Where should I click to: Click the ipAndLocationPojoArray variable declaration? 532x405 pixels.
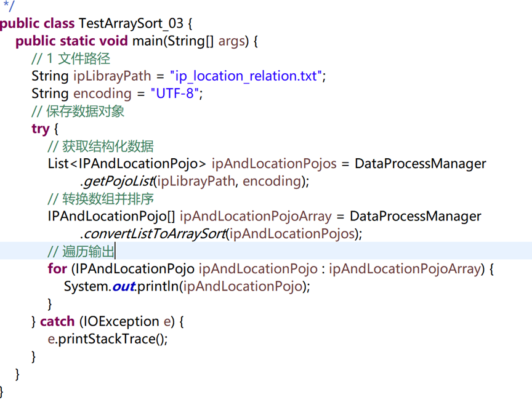point(256,217)
